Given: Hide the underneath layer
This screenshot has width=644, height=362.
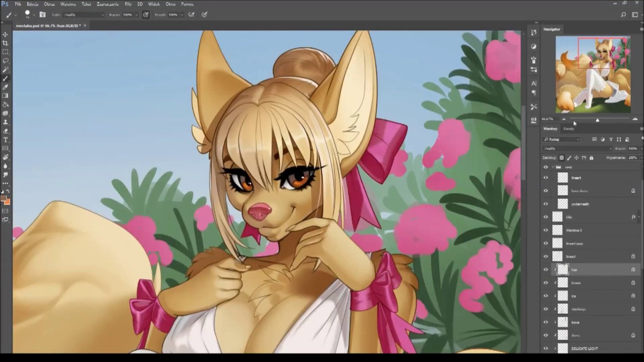Looking at the screenshot, I should pyautogui.click(x=546, y=204).
